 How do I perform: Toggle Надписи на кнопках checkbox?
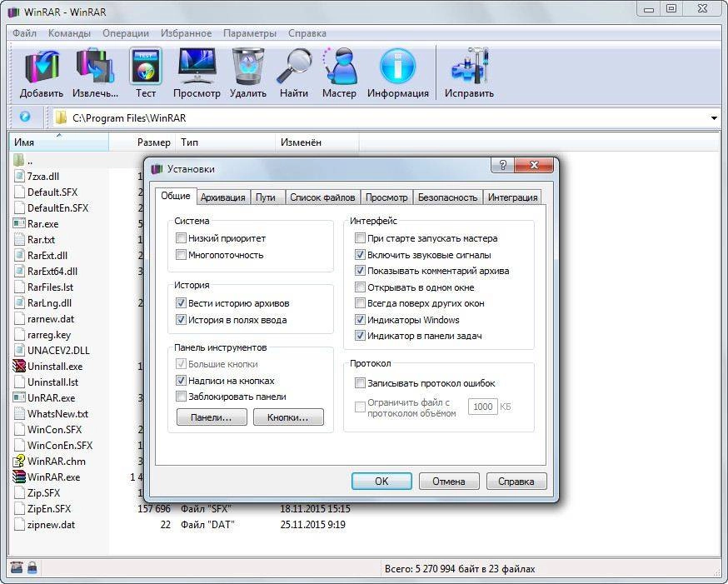click(181, 381)
